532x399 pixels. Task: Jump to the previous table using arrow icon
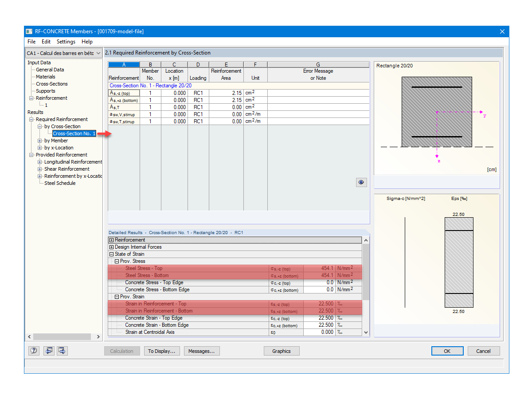tap(49, 351)
